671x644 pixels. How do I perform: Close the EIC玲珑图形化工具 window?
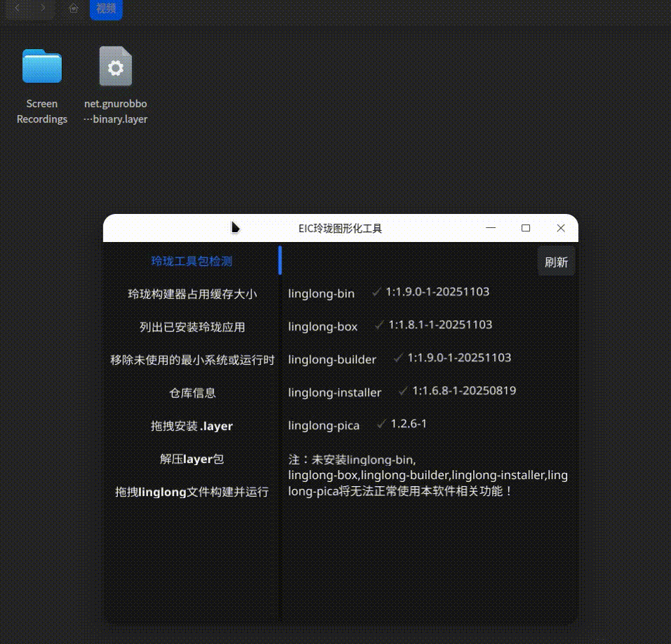561,228
